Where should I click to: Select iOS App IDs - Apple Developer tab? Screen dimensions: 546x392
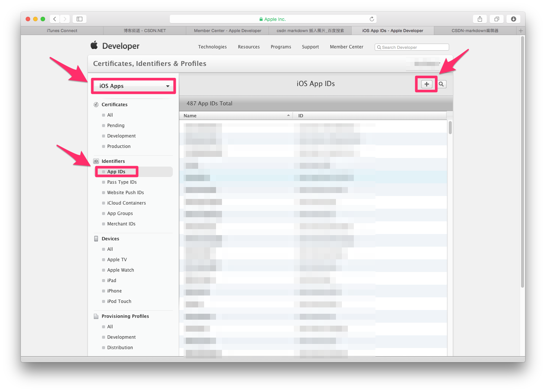point(393,31)
